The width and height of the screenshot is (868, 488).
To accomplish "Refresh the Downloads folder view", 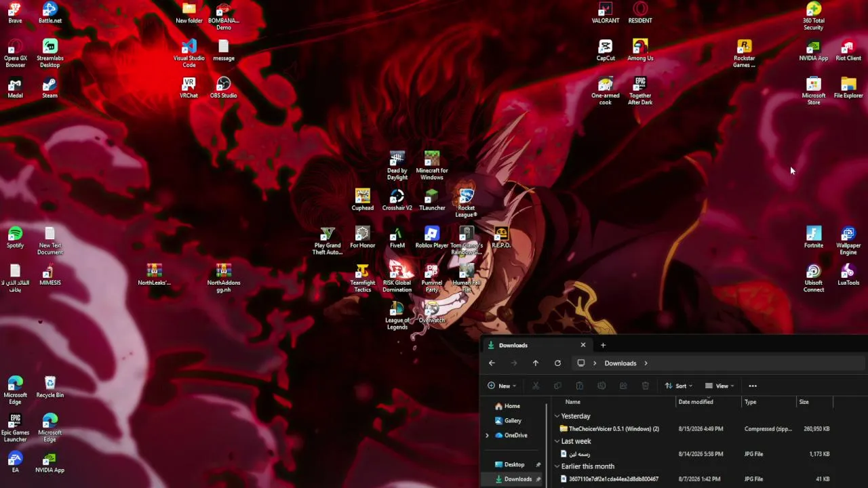I will pos(557,363).
